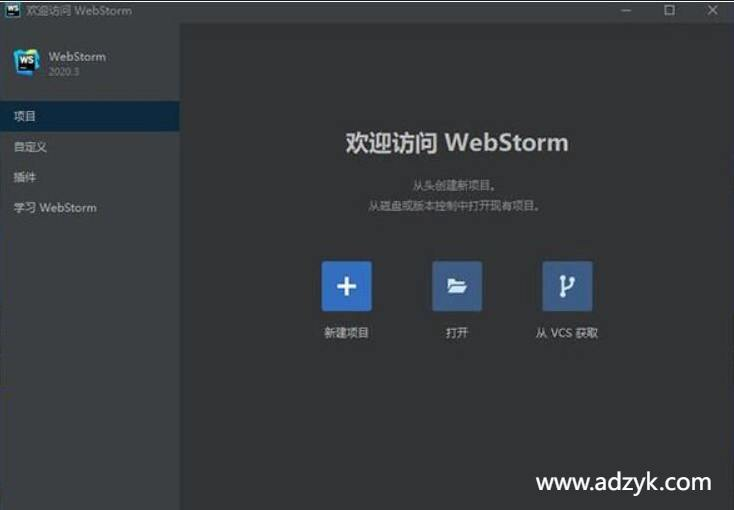The height and width of the screenshot is (510, 734).
Task: Click the WebStorm title bar icon
Action: tap(12, 9)
